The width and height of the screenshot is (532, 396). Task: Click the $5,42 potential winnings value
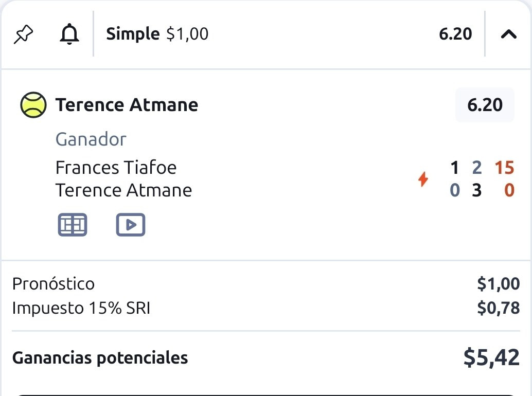[491, 357]
